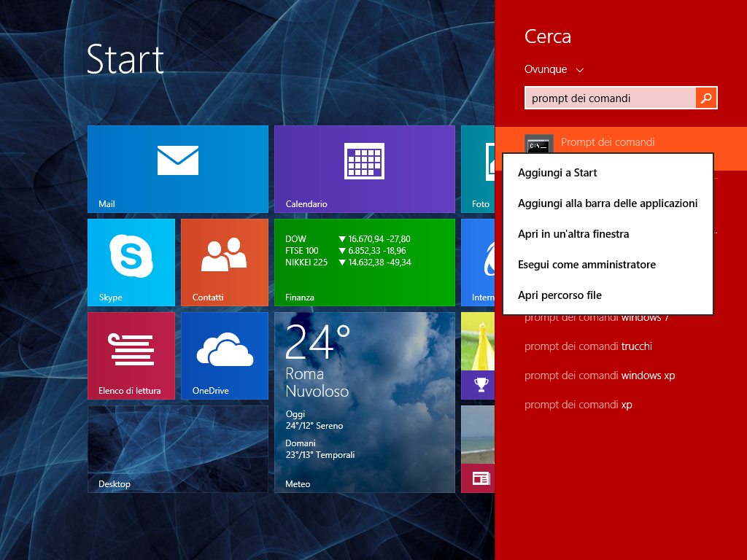
Task: Select Aggiungi a Start from context menu
Action: click(x=557, y=173)
